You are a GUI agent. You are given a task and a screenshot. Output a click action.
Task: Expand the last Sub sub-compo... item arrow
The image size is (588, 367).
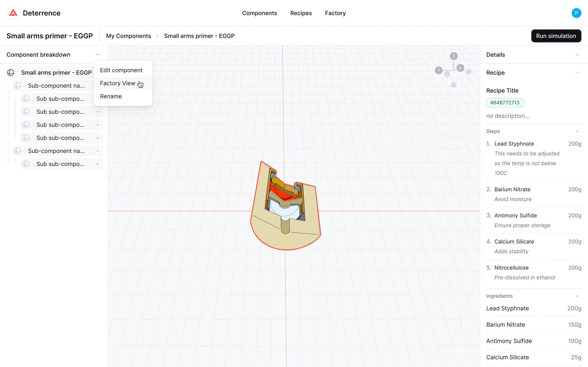coord(97,164)
